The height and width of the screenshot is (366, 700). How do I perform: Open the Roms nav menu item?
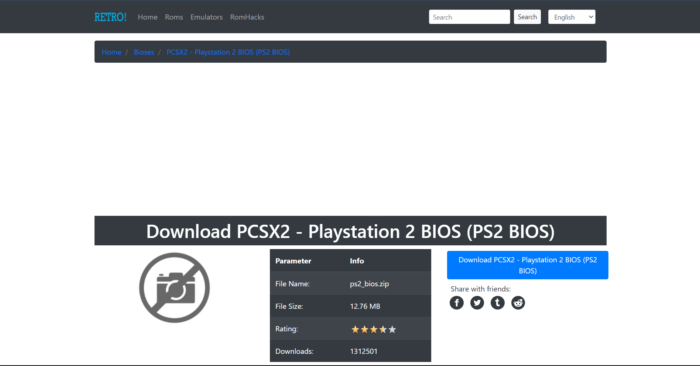174,17
